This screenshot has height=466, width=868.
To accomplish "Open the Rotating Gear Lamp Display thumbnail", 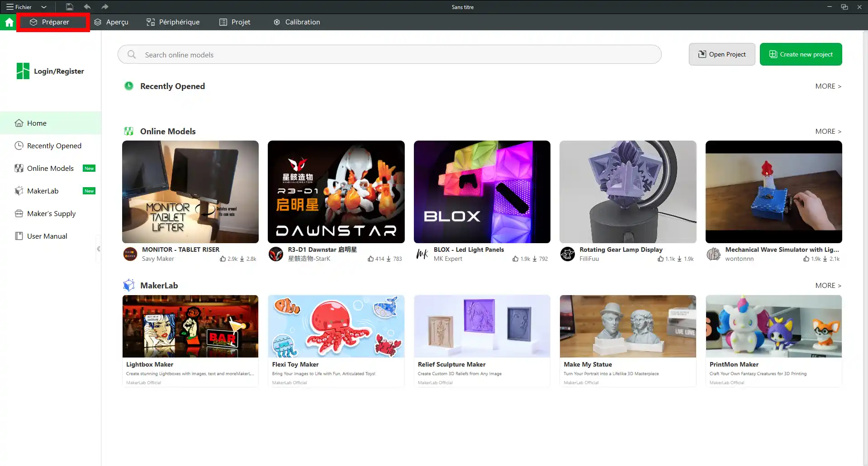I will tap(628, 192).
